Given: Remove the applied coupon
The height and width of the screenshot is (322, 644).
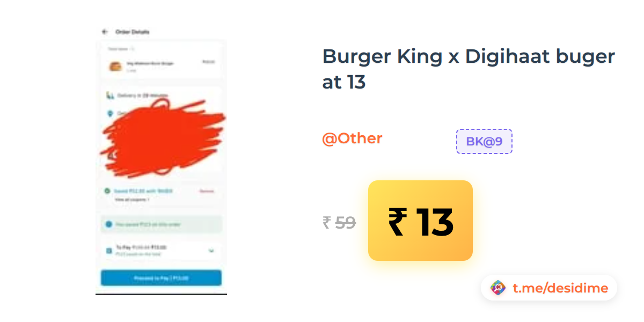Looking at the screenshot, I should [207, 191].
